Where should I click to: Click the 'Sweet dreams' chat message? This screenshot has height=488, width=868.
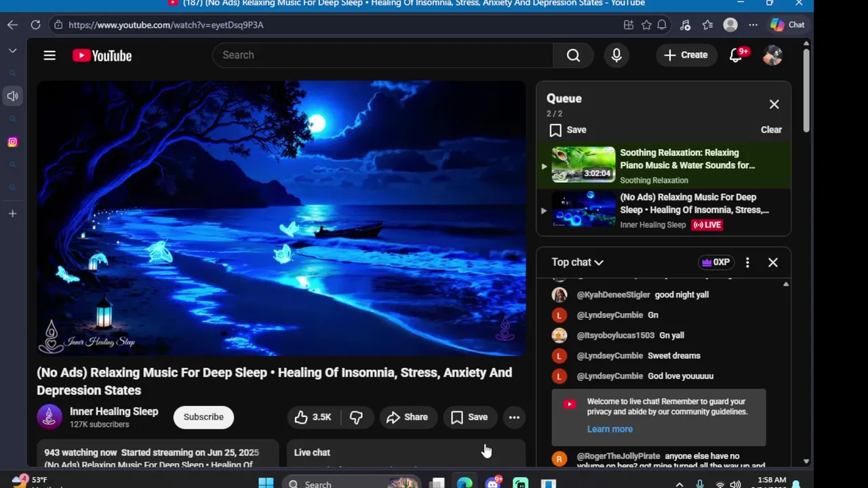(x=674, y=356)
